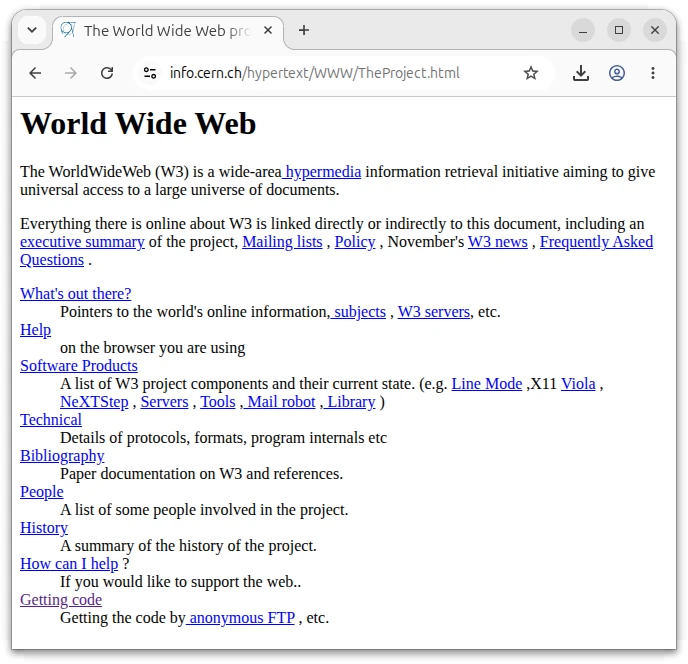This screenshot has width=688, height=664.
Task: Click the text 'If you would like to support the web..'
Action: 180,581
